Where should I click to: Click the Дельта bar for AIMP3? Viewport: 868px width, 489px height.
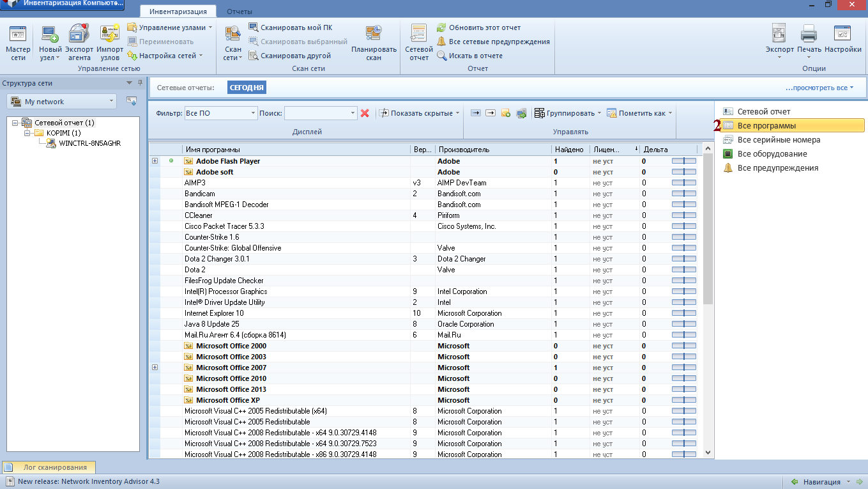684,183
